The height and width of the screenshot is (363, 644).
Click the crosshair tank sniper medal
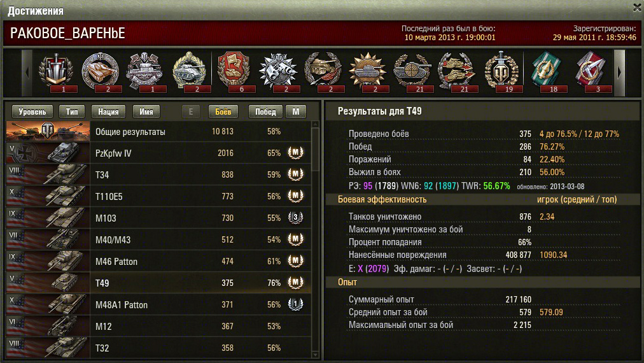coord(412,72)
